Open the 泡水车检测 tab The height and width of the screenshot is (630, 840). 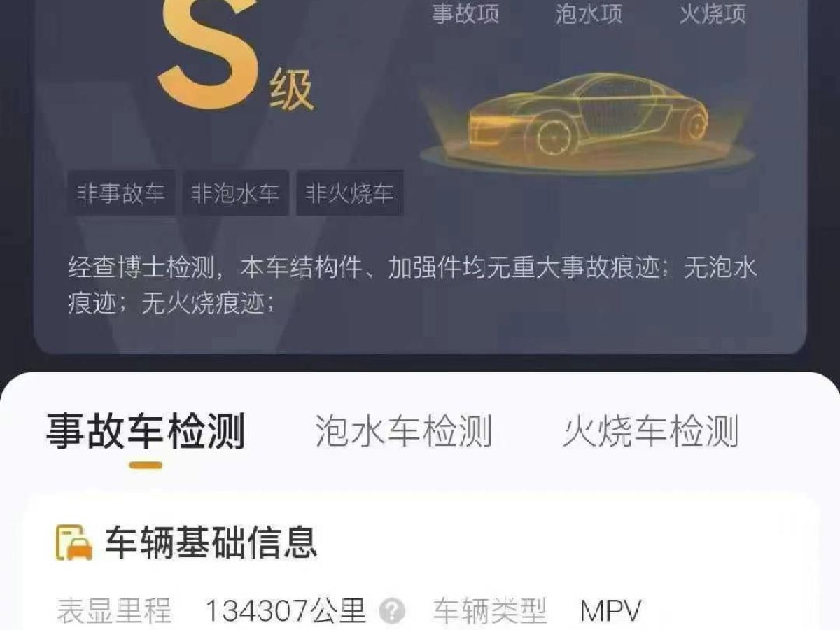click(404, 430)
